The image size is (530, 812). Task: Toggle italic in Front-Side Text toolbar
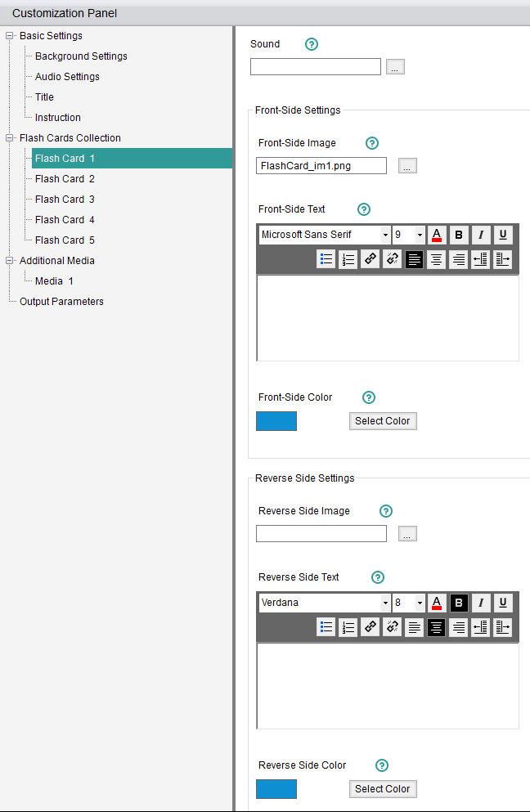(x=481, y=236)
